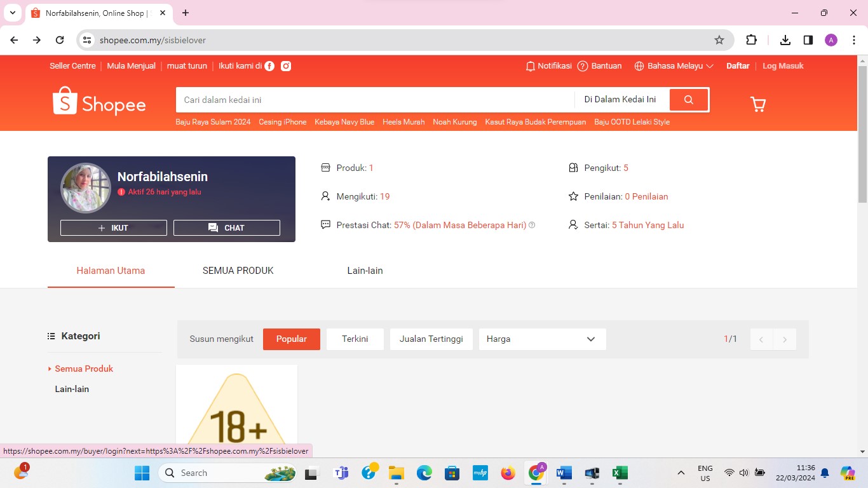This screenshot has height=488, width=868.
Task: Open the Lain-lain tab
Action: (x=365, y=270)
